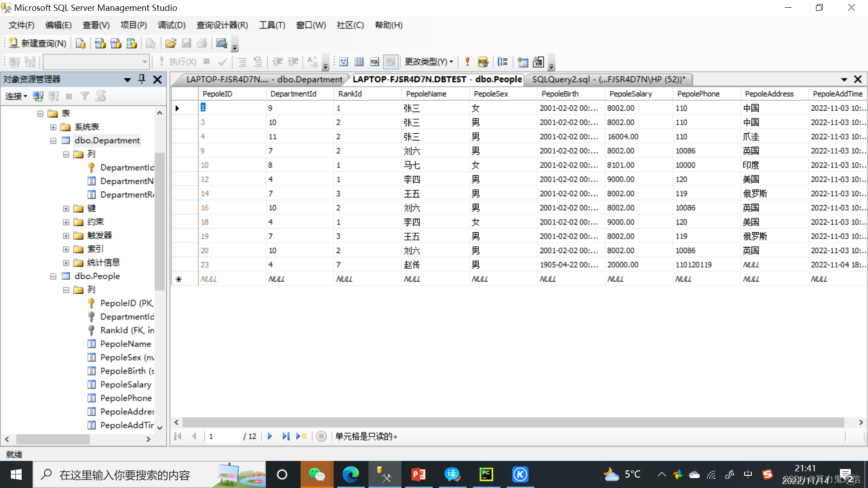Expand the 键 folder
Screen dimensions: 868x488
coord(66,208)
